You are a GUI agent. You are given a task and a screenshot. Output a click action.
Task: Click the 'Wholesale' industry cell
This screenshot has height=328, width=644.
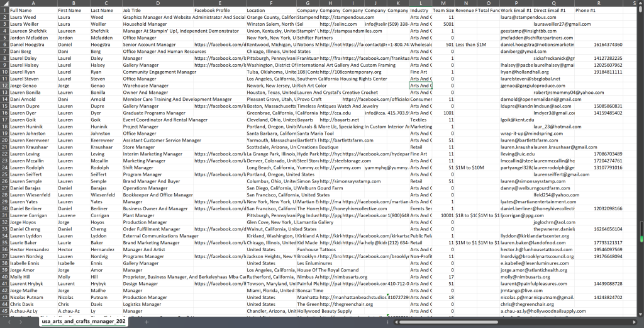tap(421, 45)
